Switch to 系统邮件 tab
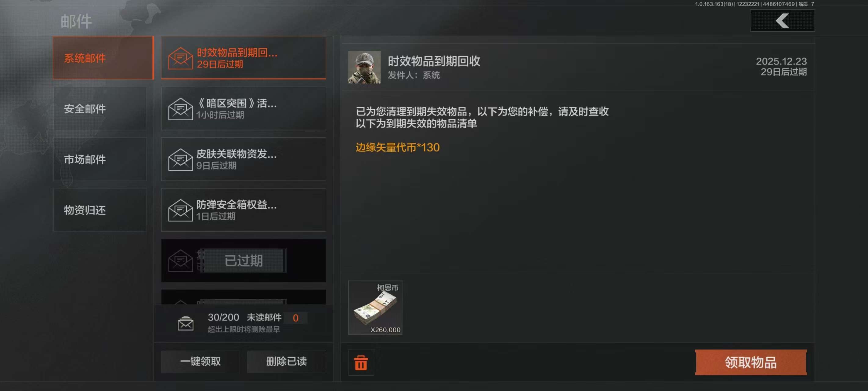The height and width of the screenshot is (391, 868). (103, 58)
